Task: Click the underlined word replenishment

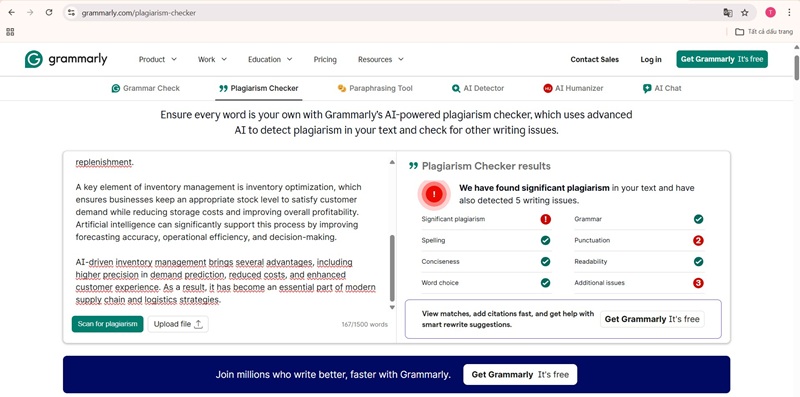Action: pos(104,162)
